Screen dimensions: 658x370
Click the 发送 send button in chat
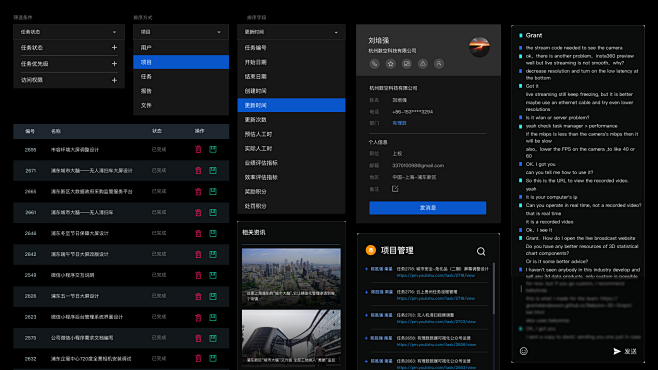click(x=630, y=352)
